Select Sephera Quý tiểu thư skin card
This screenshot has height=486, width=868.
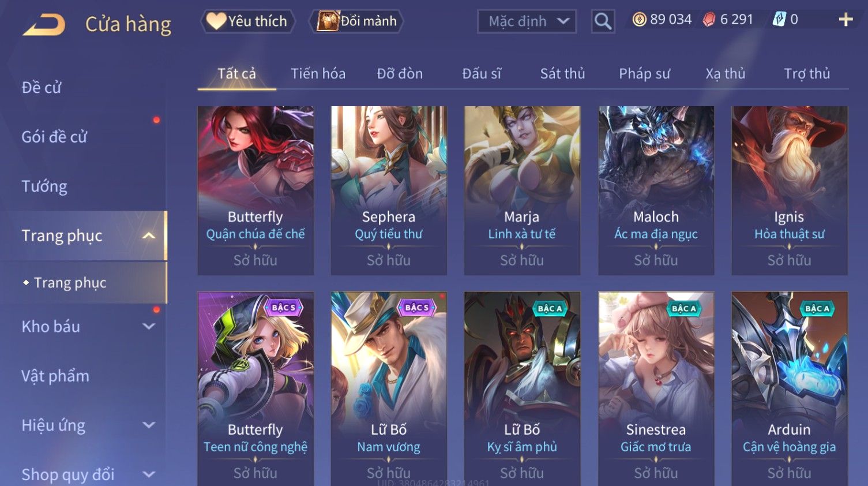pyautogui.click(x=389, y=190)
